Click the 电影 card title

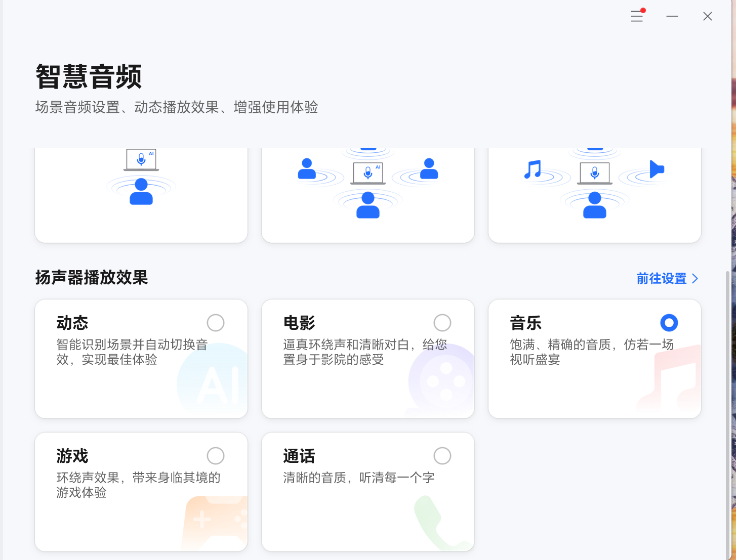pyautogui.click(x=299, y=323)
